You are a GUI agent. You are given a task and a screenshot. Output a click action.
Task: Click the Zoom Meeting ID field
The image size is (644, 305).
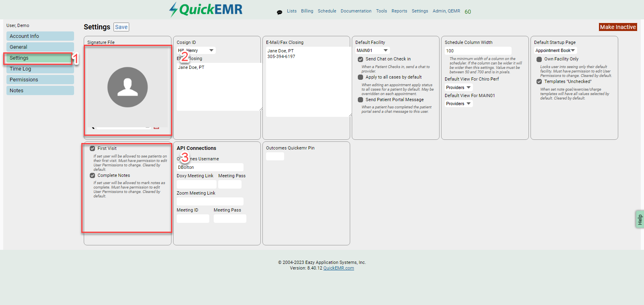pyautogui.click(x=193, y=218)
